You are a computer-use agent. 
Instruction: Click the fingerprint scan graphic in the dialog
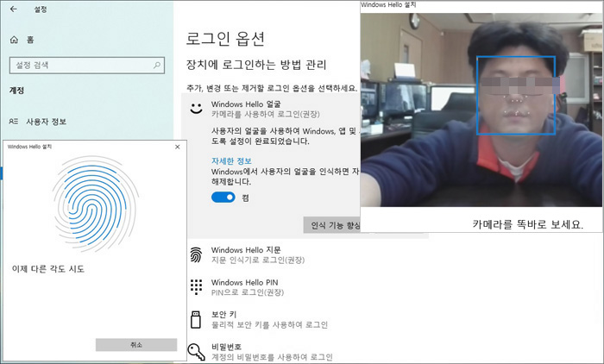96,204
